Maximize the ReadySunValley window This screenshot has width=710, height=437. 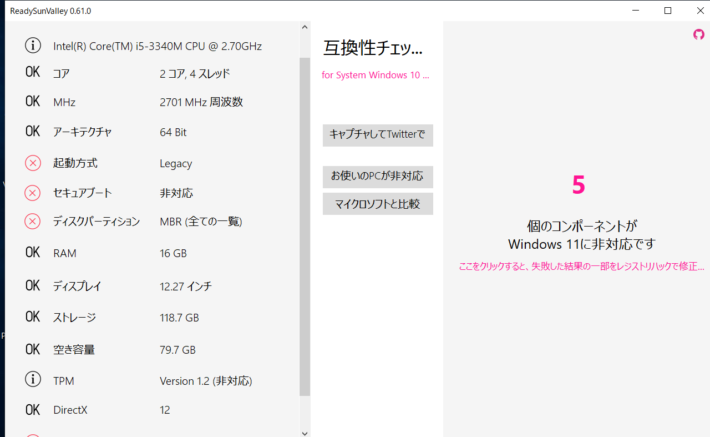pos(667,10)
